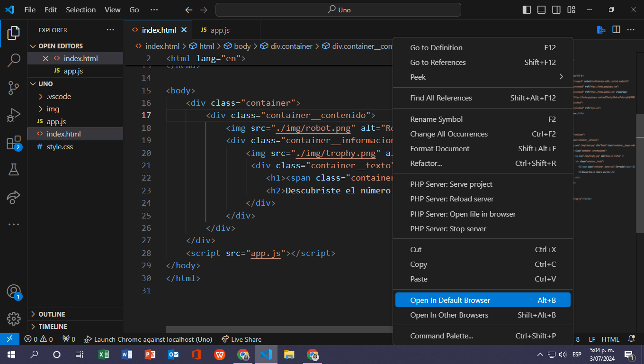Screen dimensions: 644x364
Task: Open the Run and Debug view
Action: [x=14, y=115]
